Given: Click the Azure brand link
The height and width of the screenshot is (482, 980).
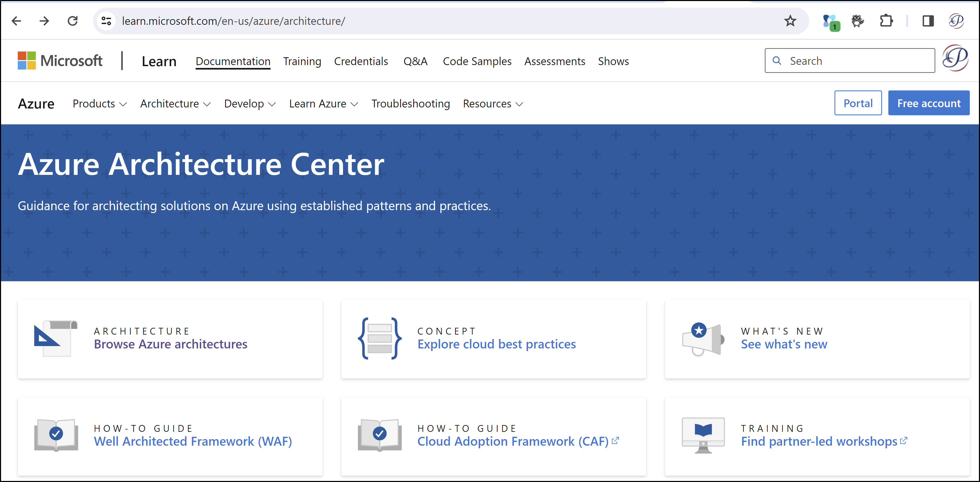Looking at the screenshot, I should (36, 104).
